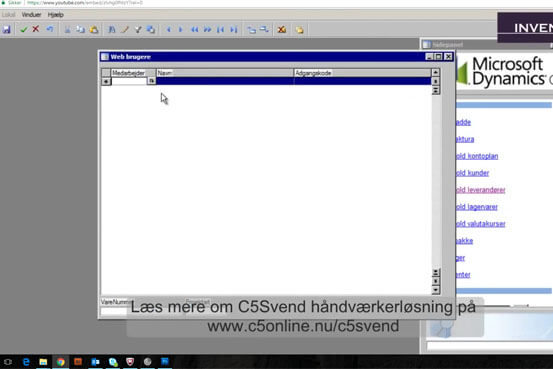
Task: Click the top scroll-up arrow in Web brugere
Action: [x=436, y=72]
